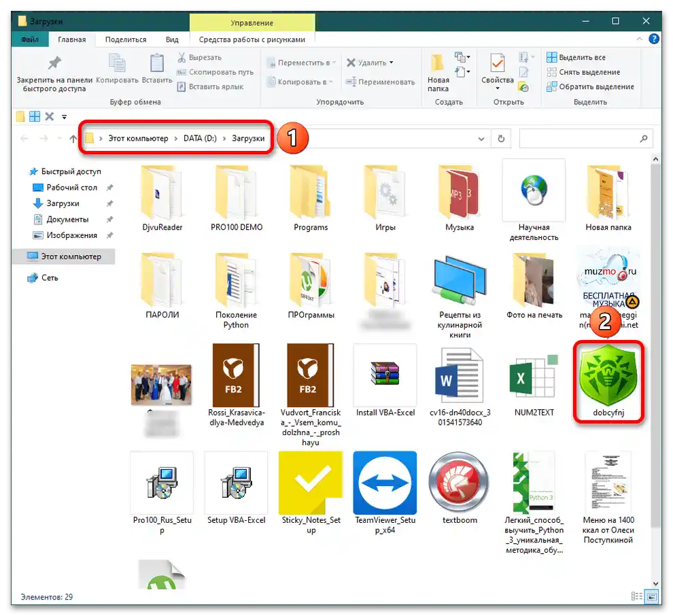This screenshot has width=673, height=616.
Task: Select the dobcyfnj Dr.Web installer
Action: click(608, 381)
